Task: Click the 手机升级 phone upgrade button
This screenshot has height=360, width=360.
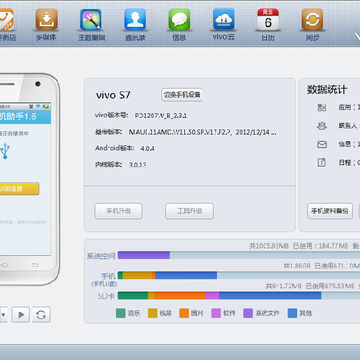Action: (x=118, y=211)
